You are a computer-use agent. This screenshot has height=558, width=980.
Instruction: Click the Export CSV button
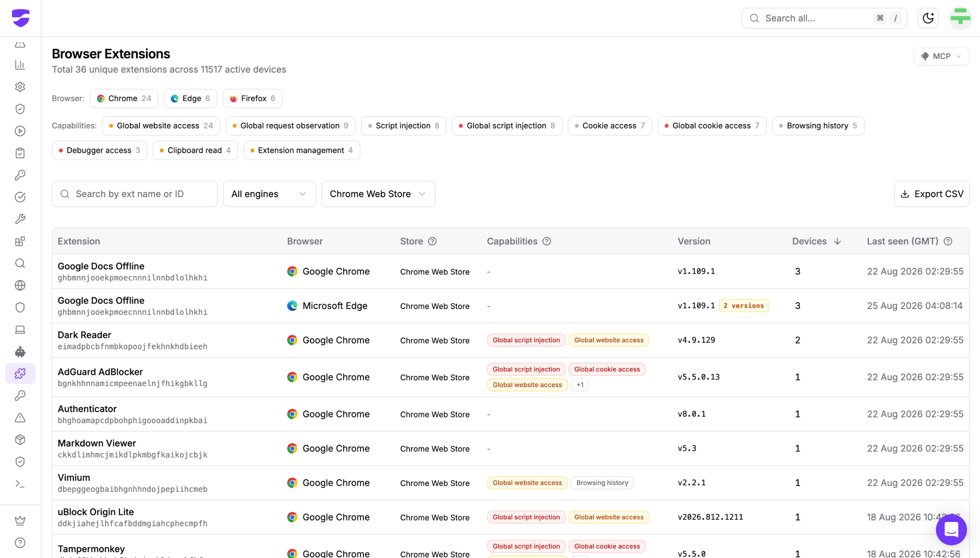coord(931,194)
